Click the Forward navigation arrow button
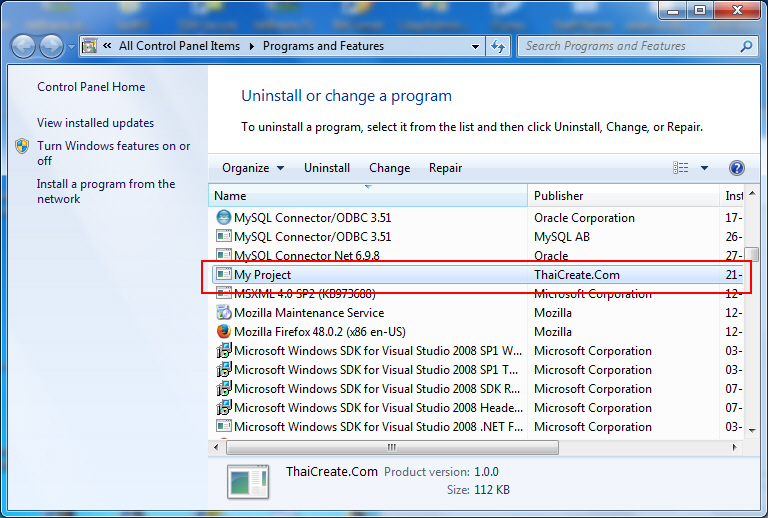The width and height of the screenshot is (768, 518). tap(51, 47)
